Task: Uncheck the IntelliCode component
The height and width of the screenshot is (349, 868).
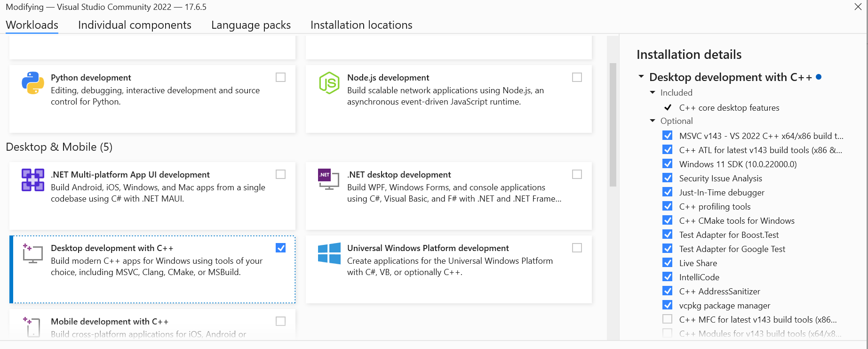Action: pos(667,277)
